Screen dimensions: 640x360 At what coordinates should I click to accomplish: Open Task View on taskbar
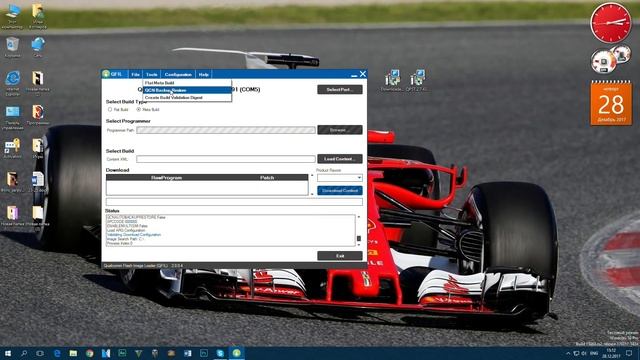pyautogui.click(x=40, y=353)
